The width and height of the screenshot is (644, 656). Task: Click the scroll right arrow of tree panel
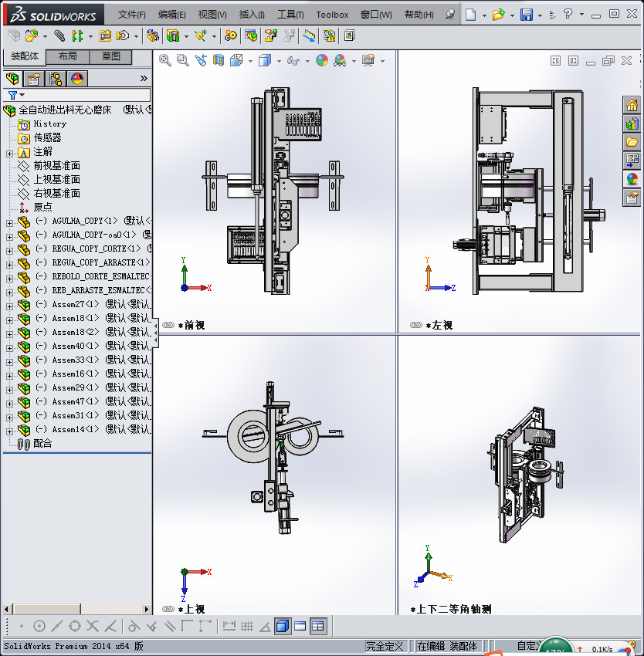(x=147, y=609)
